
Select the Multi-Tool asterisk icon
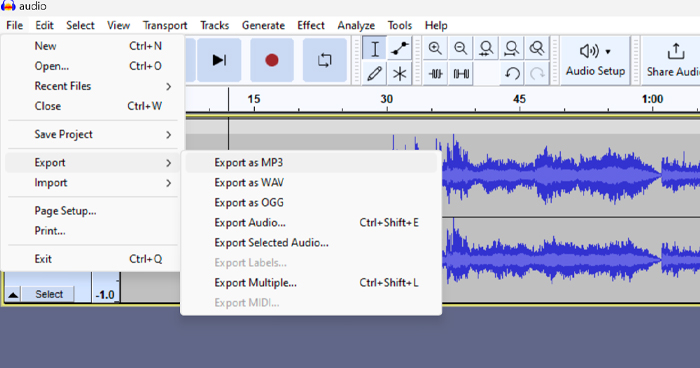[x=400, y=73]
